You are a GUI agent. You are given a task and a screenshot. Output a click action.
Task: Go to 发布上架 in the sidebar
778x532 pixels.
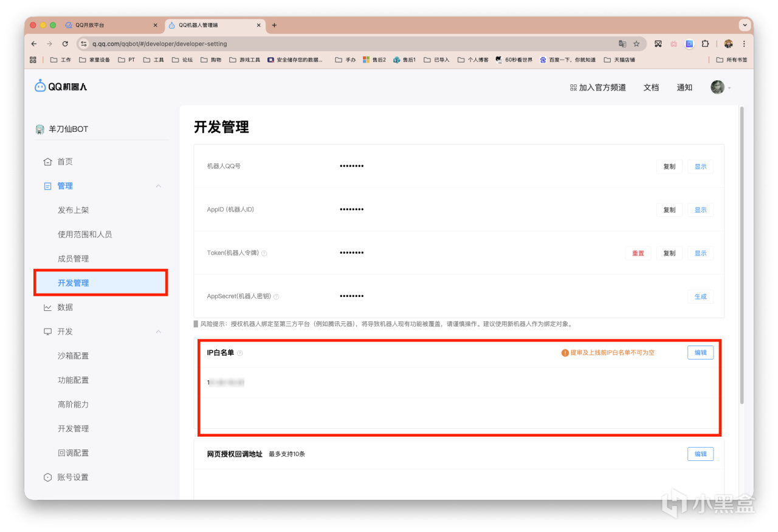(x=74, y=210)
